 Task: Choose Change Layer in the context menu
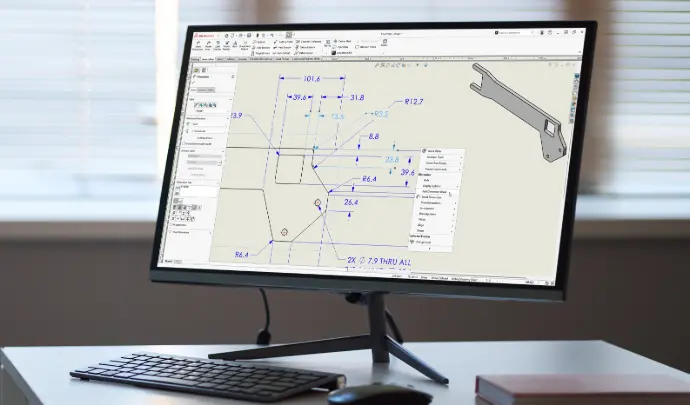click(423, 242)
